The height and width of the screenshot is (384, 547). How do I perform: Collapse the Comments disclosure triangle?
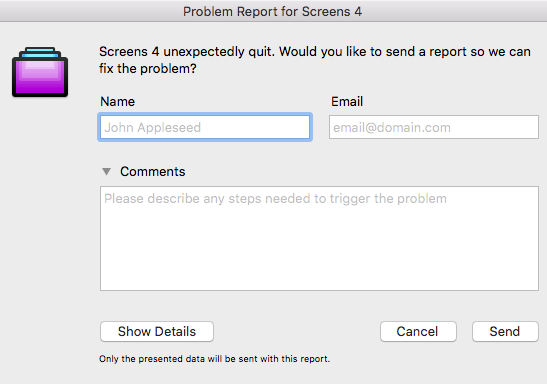coord(106,172)
